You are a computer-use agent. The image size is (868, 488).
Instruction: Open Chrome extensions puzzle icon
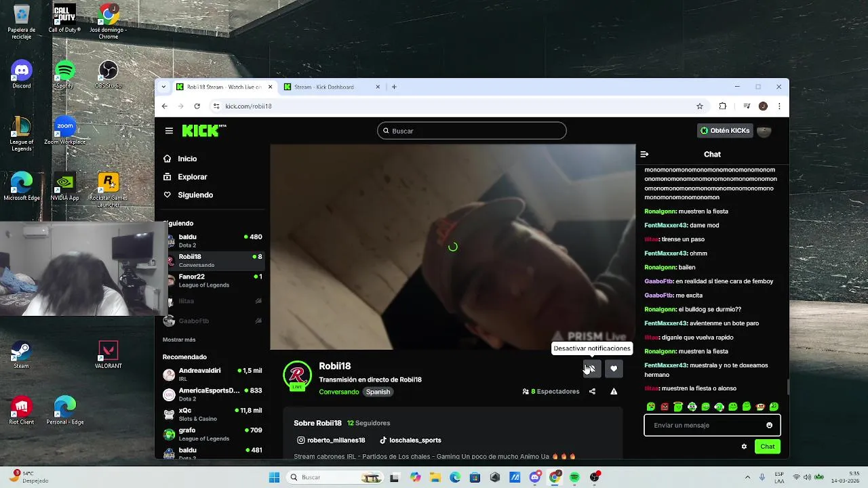click(722, 106)
